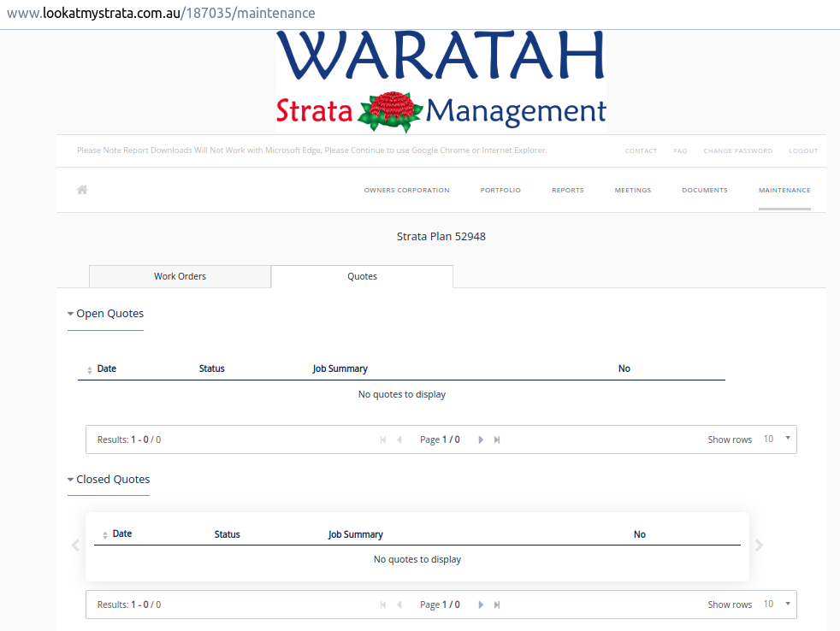840x631 pixels.
Task: Closed Quotes previous page arrow
Action: coord(399,604)
